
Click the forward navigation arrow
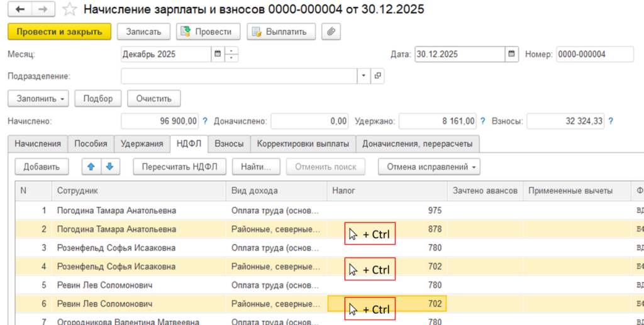coord(43,9)
